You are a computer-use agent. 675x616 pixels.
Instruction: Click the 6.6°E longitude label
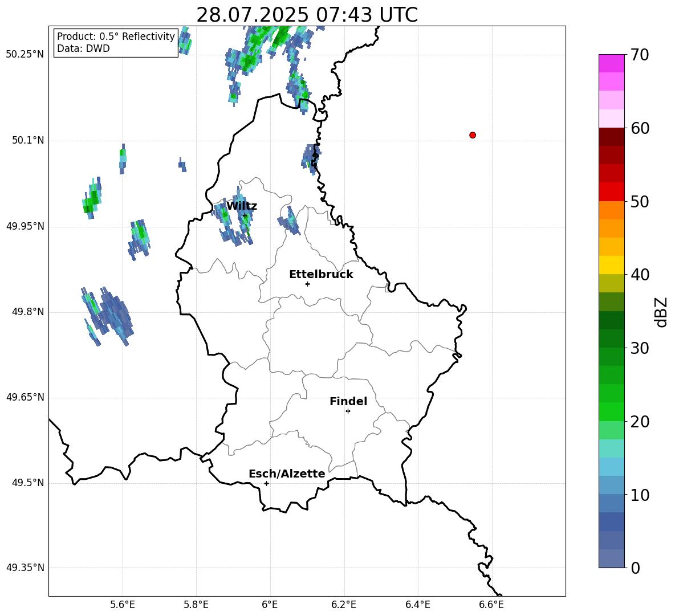(491, 605)
